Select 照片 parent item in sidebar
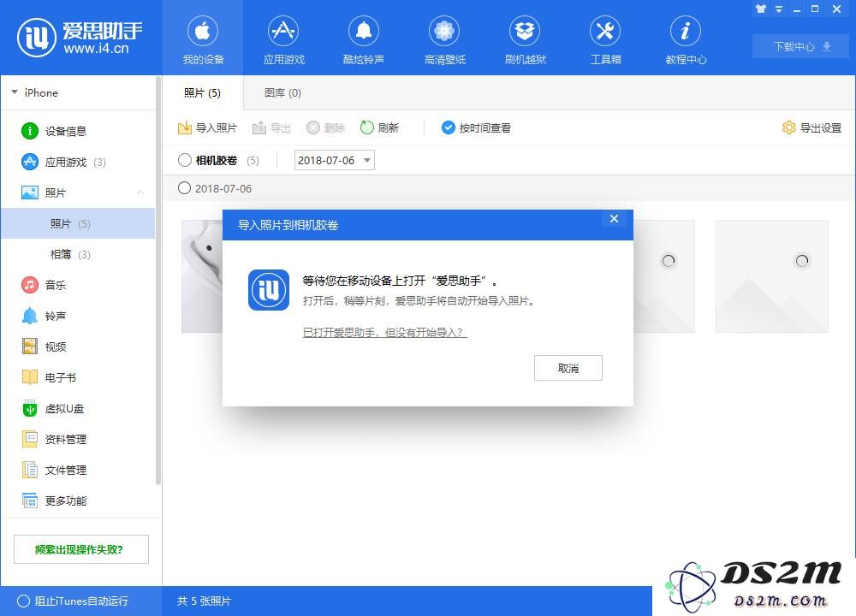This screenshot has height=616, width=856. click(78, 192)
